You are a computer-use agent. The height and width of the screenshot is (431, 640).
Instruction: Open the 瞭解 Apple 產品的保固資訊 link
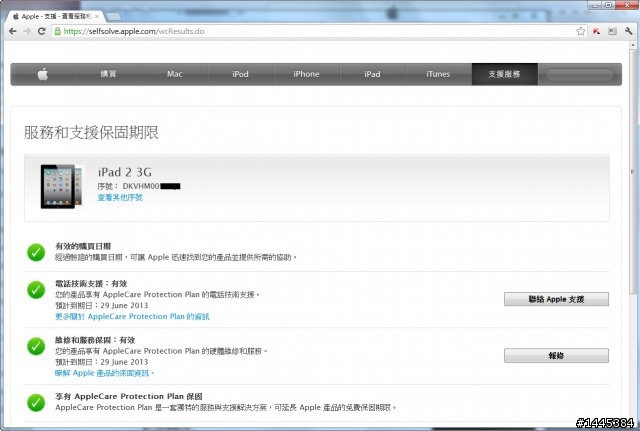click(104, 373)
